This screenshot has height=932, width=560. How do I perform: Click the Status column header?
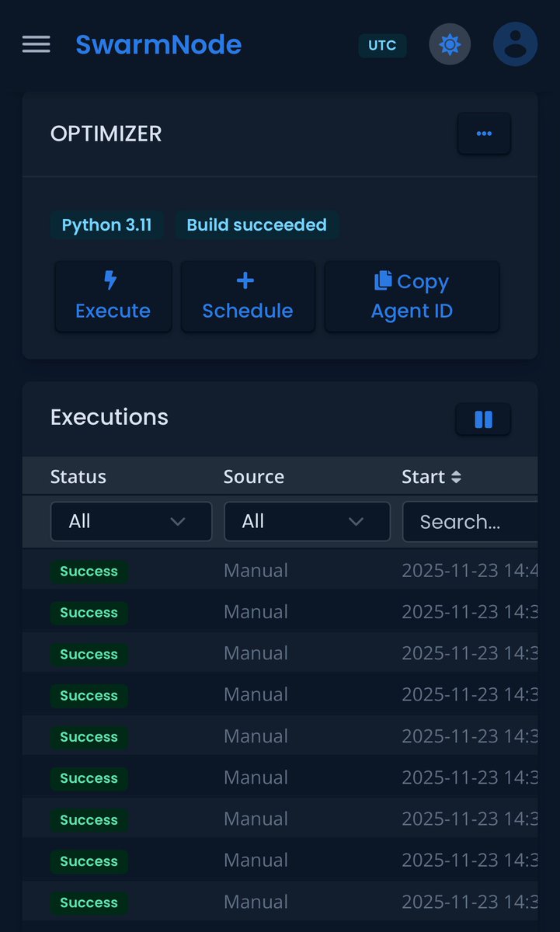78,477
